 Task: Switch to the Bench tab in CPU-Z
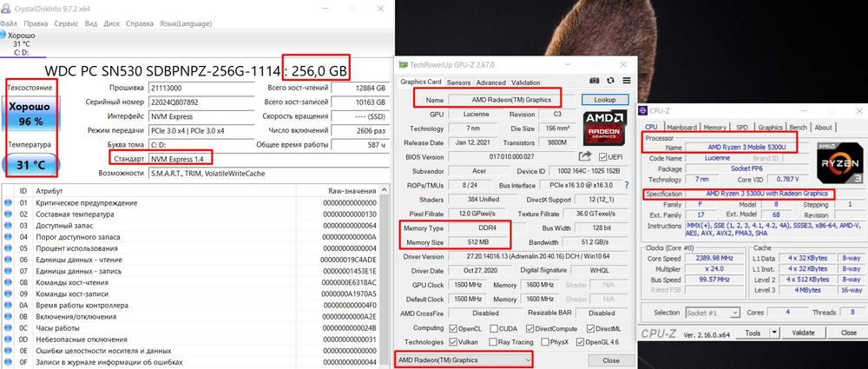[x=798, y=128]
